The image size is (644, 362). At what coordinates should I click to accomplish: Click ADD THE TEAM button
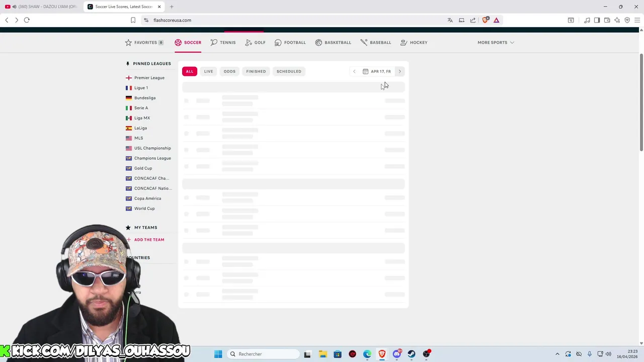(145, 240)
